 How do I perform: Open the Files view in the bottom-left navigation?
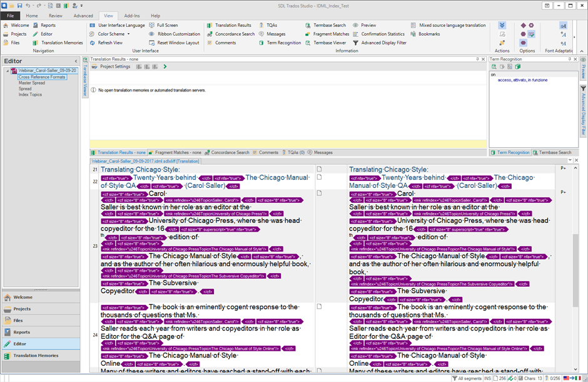pos(41,321)
